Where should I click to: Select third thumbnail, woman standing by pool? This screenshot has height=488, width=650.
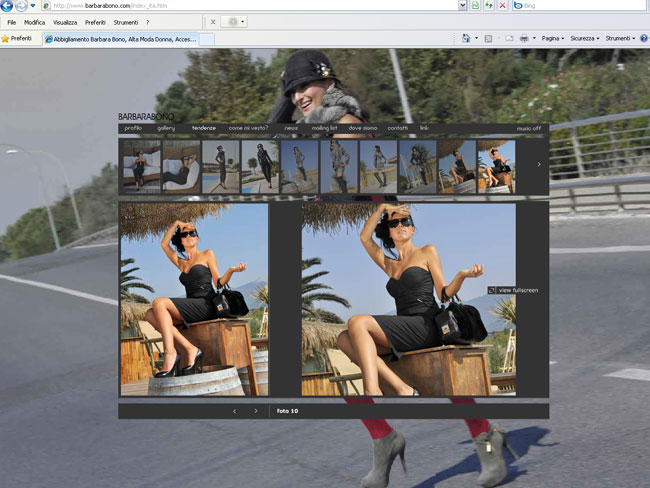pyautogui.click(x=221, y=167)
